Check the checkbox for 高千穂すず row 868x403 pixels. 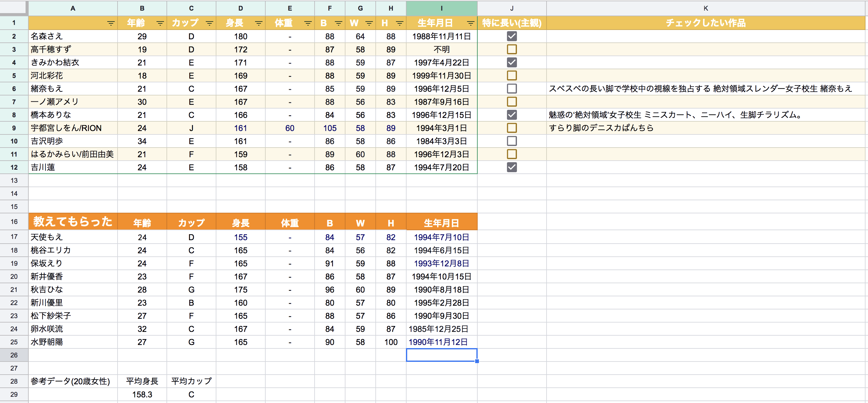512,49
